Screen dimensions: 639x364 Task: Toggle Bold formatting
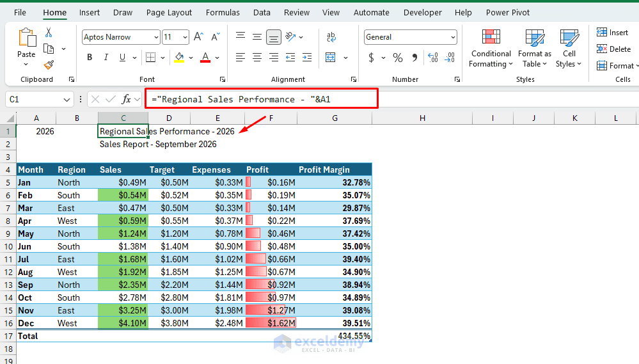tap(90, 58)
